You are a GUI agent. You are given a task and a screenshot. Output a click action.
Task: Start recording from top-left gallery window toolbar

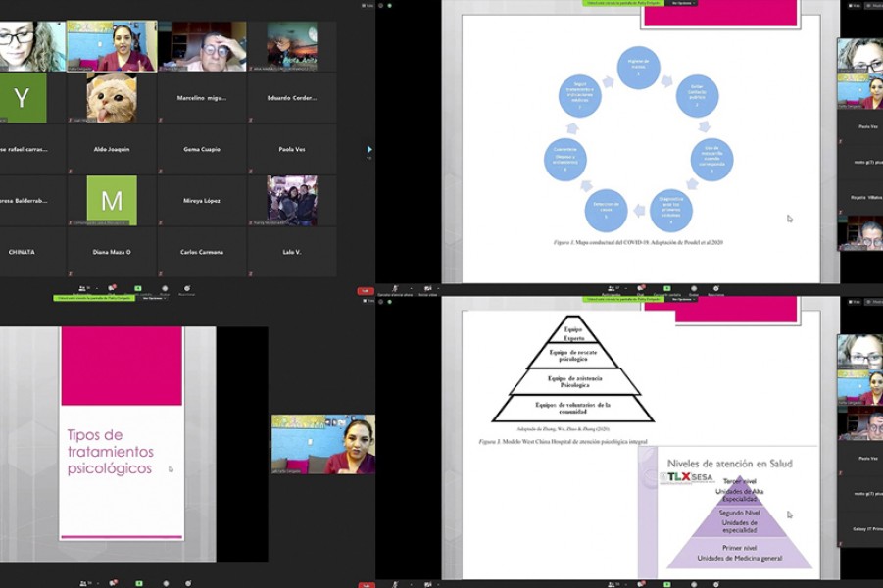tap(165, 289)
